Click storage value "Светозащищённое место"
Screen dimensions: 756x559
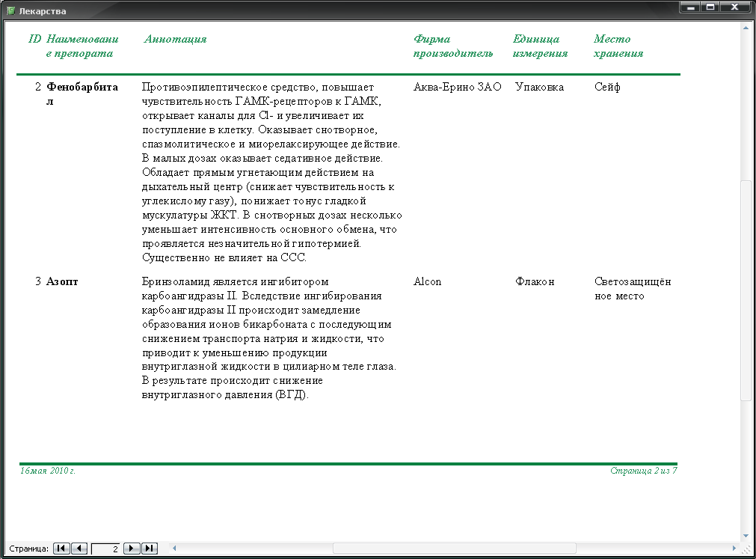pyautogui.click(x=633, y=288)
